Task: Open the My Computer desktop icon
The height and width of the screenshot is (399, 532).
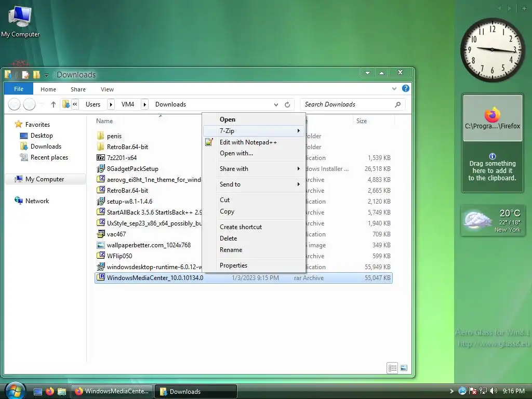Action: [x=20, y=21]
